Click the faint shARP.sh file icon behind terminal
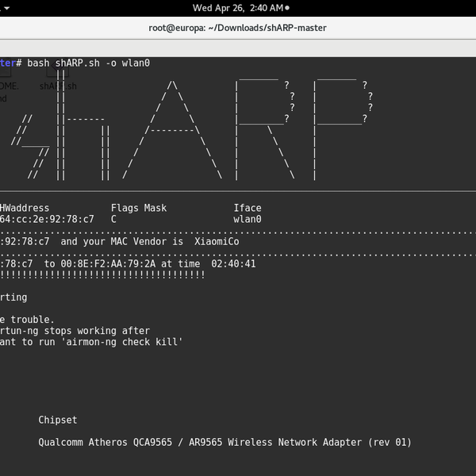Viewport: 476px width, 476px height. [58, 78]
